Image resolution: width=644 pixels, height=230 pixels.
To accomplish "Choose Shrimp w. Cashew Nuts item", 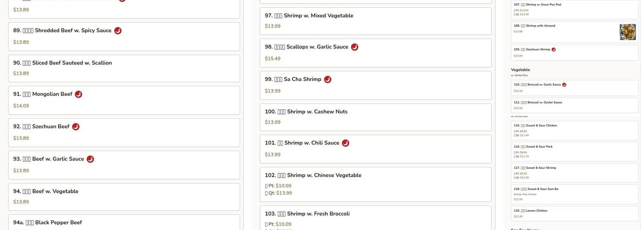I will point(376,117).
